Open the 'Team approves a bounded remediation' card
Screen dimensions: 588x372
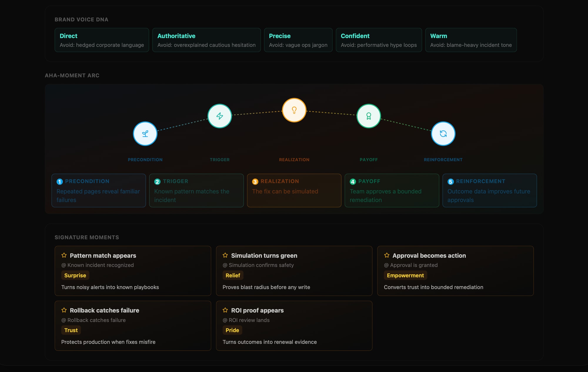pyautogui.click(x=392, y=190)
